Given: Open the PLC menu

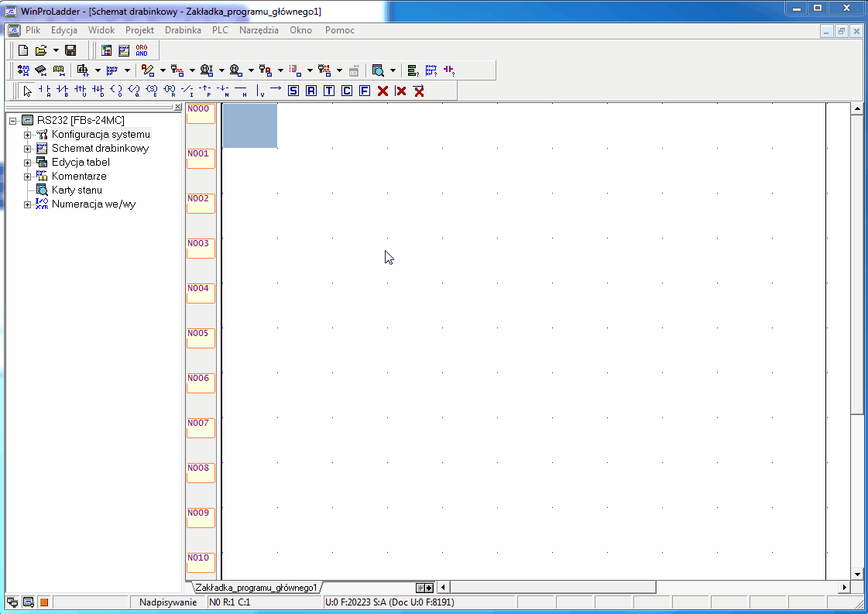Looking at the screenshot, I should (x=220, y=30).
